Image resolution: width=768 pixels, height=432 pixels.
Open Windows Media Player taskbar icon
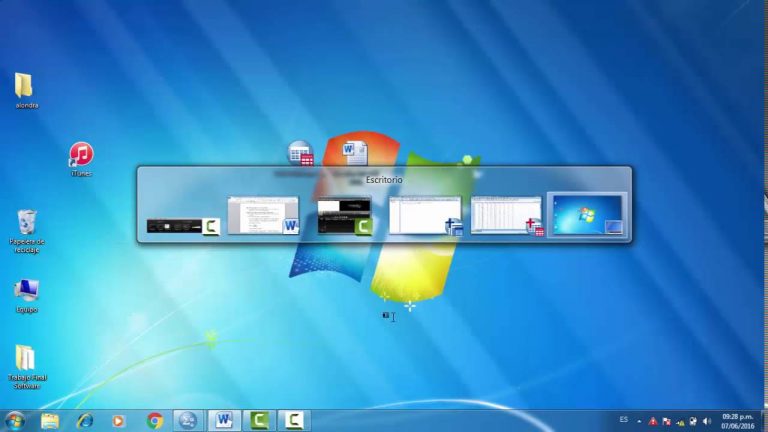(118, 420)
